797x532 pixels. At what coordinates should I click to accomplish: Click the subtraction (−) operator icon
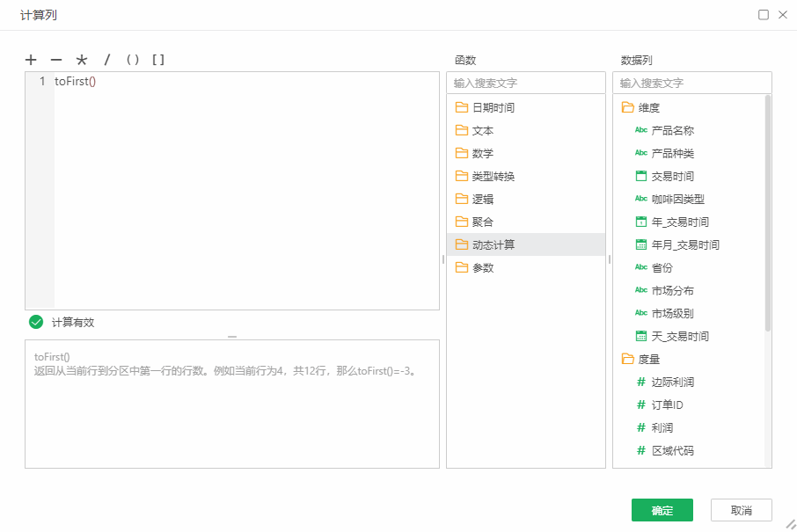click(x=55, y=60)
